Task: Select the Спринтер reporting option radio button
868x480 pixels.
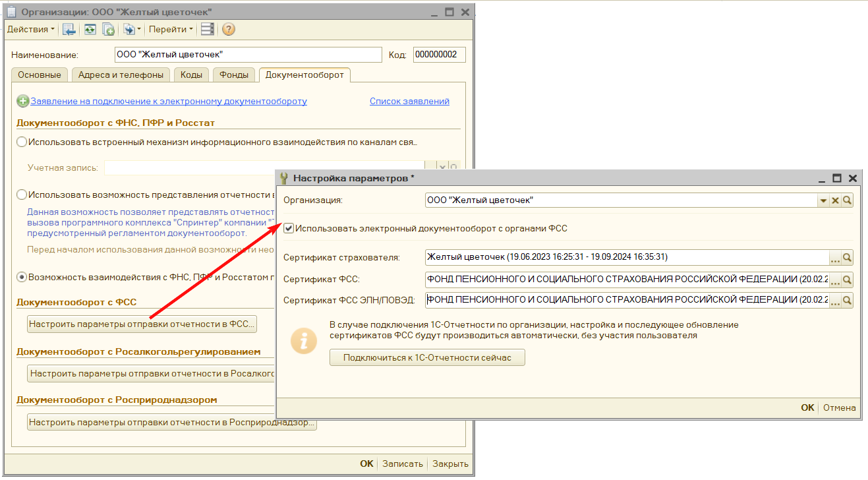Action: tap(22, 195)
